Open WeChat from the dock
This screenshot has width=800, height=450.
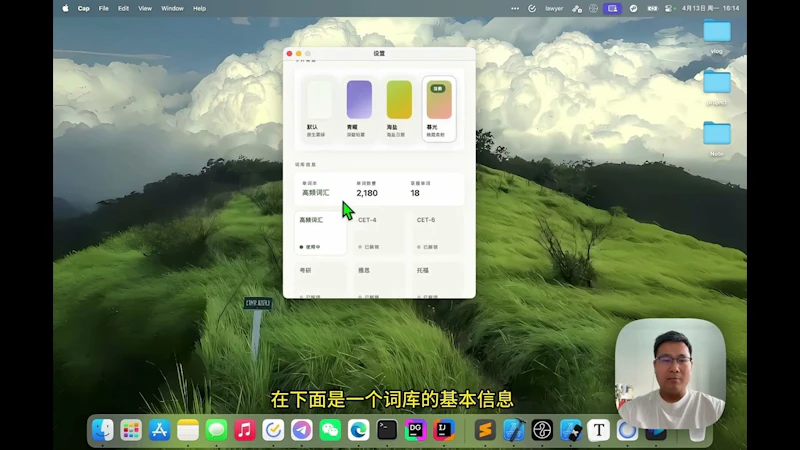coord(330,430)
